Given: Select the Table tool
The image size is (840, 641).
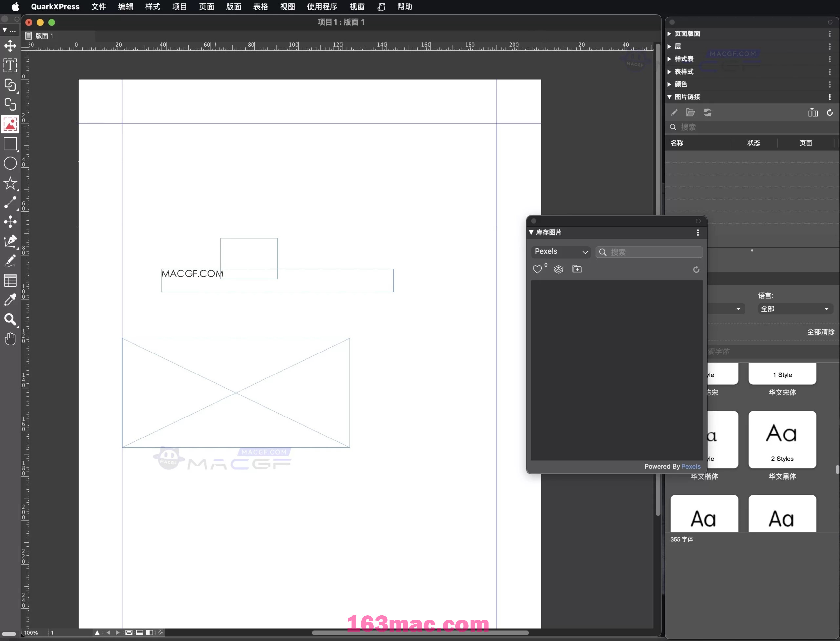Looking at the screenshot, I should coord(10,280).
